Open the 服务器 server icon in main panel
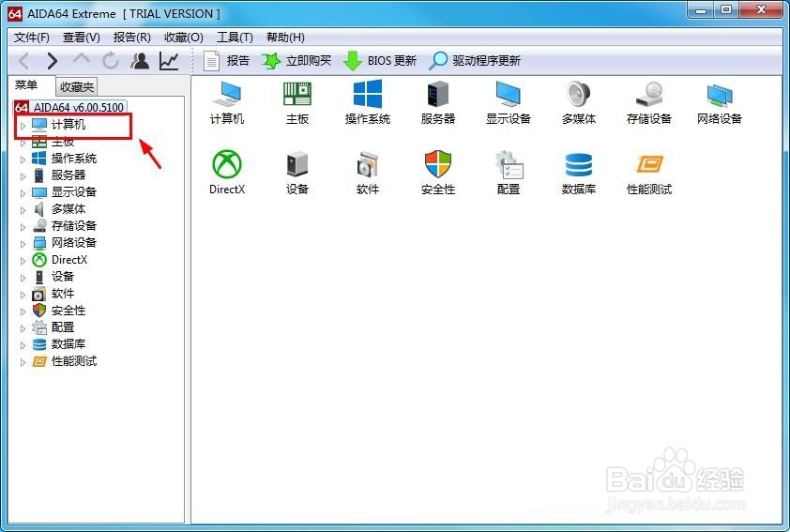The image size is (790, 532). [x=438, y=103]
